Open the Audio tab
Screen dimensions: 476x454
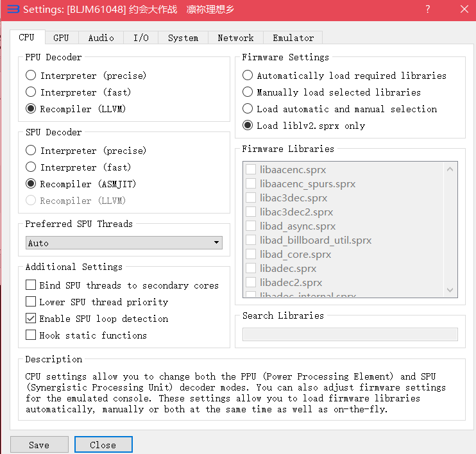101,38
